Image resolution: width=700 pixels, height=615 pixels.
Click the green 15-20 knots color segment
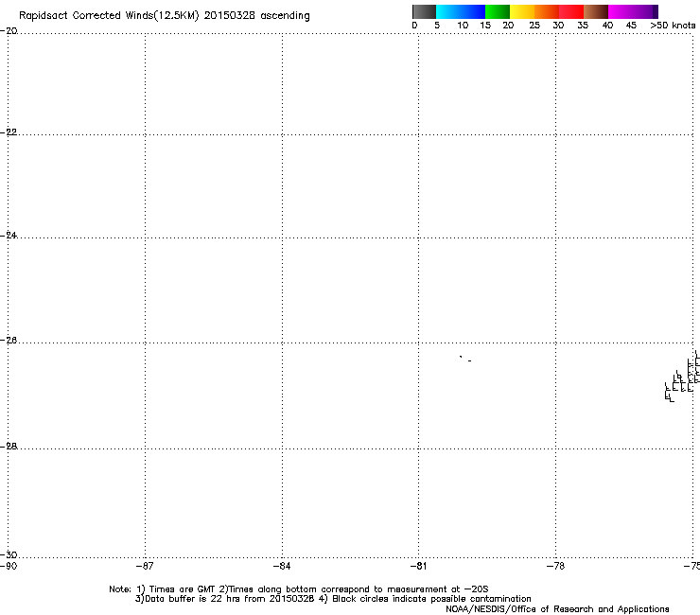[498, 11]
